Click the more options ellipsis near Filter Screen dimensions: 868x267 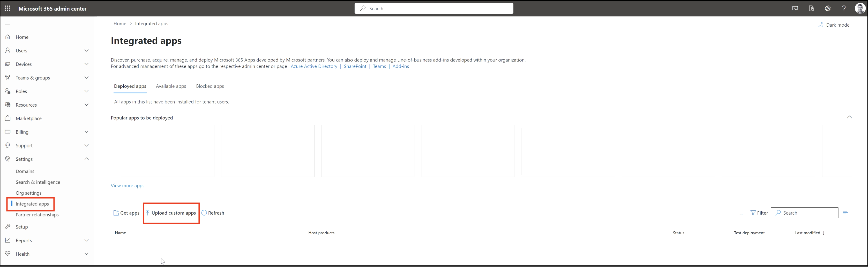[741, 214]
